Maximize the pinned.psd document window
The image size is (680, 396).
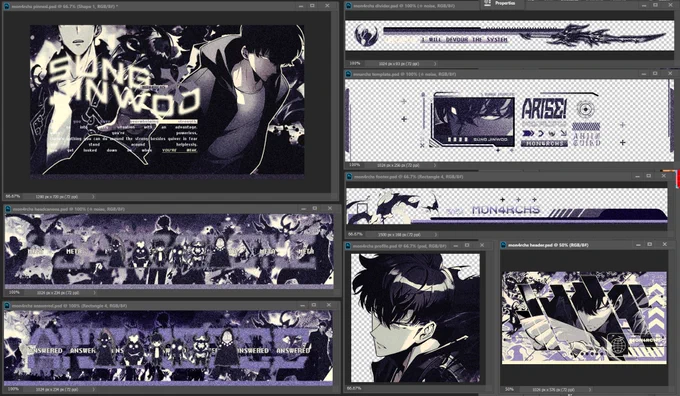tap(312, 6)
